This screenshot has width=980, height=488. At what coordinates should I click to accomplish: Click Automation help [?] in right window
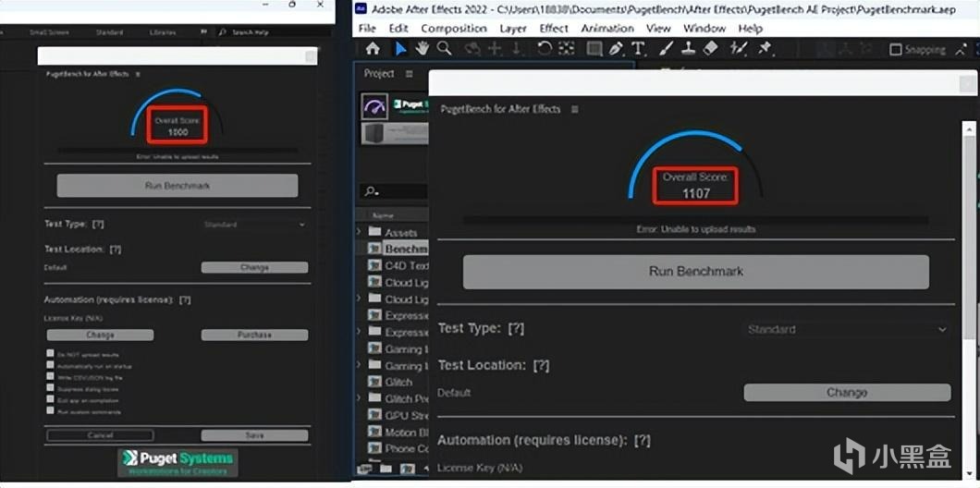coord(642,440)
